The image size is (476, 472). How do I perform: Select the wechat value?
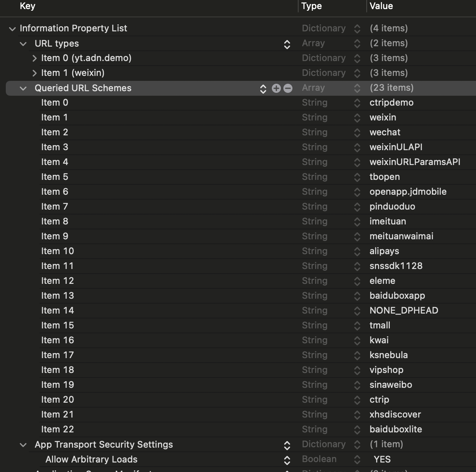point(385,132)
